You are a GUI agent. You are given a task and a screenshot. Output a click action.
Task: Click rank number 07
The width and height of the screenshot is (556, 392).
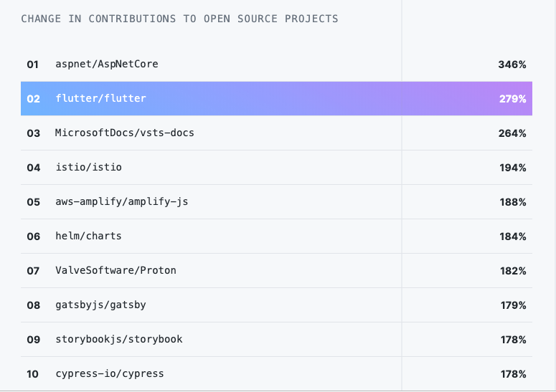[33, 271]
